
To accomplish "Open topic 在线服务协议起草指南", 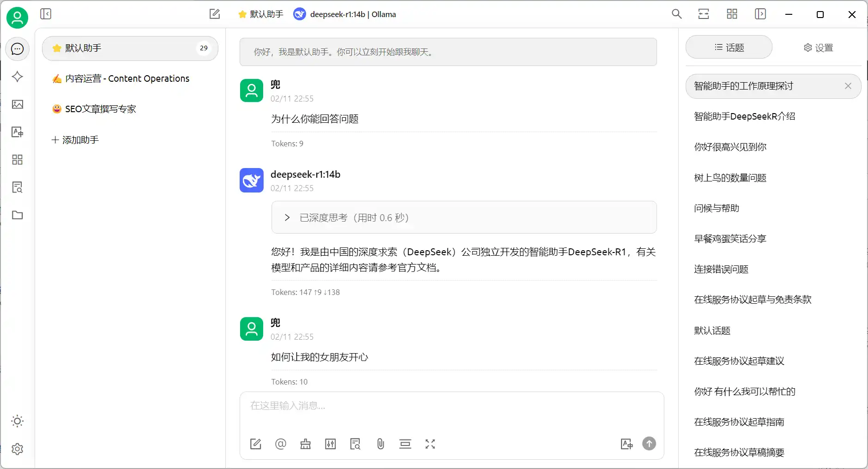I will (773, 422).
